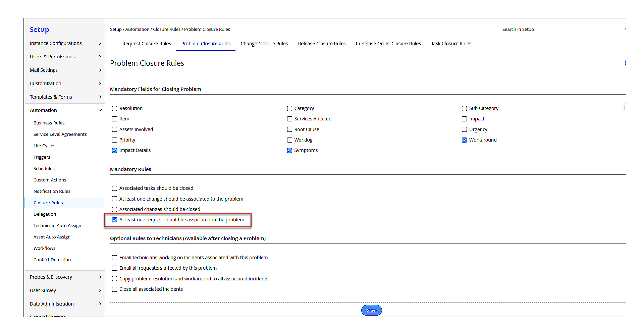644x327 pixels.
Task: Open Technician Auto Assign settings
Action: [57, 226]
